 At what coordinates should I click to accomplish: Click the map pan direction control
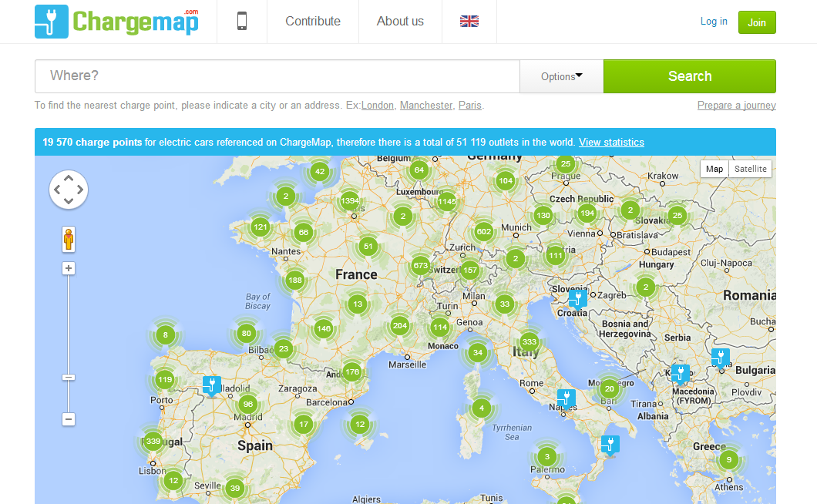coord(69,190)
